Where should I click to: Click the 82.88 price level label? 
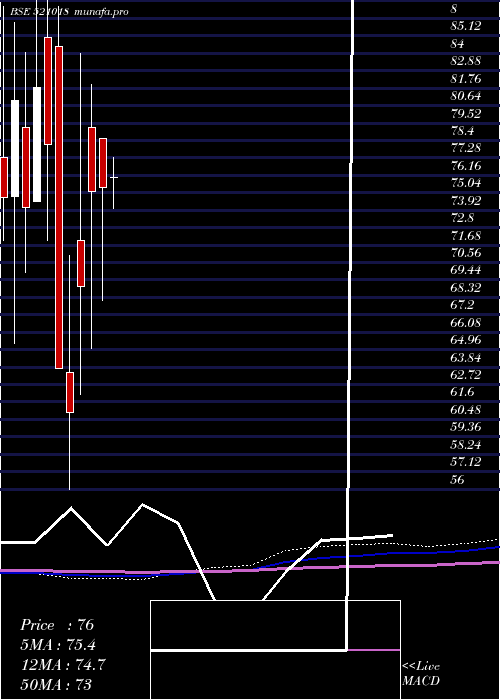click(466, 61)
